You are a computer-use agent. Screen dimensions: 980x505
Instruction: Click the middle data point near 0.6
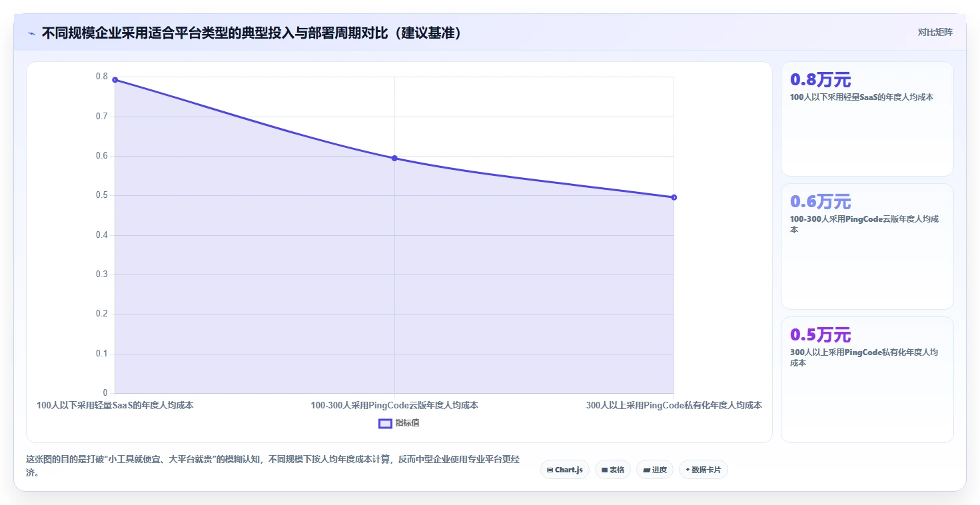click(394, 158)
